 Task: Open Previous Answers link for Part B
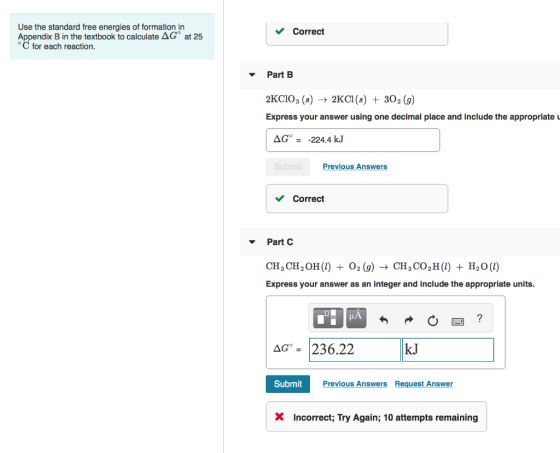click(x=355, y=166)
